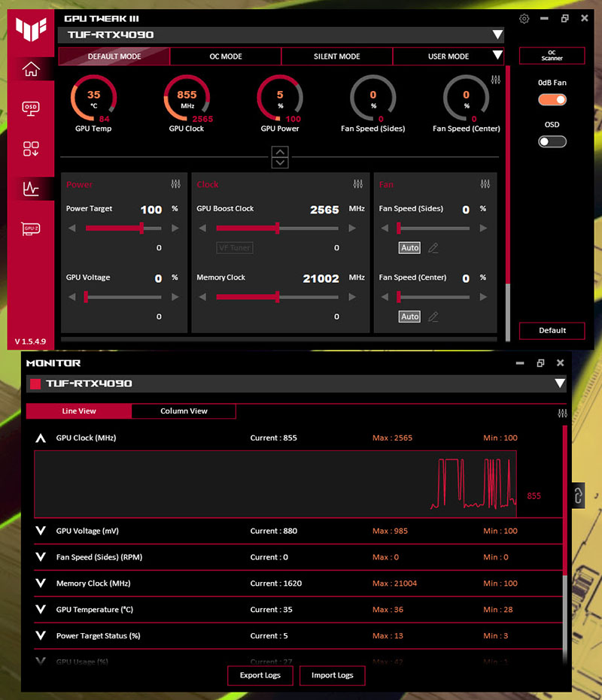Image resolution: width=602 pixels, height=700 pixels.
Task: Click the GPU Voltage slider handle
Action: pos(86,297)
